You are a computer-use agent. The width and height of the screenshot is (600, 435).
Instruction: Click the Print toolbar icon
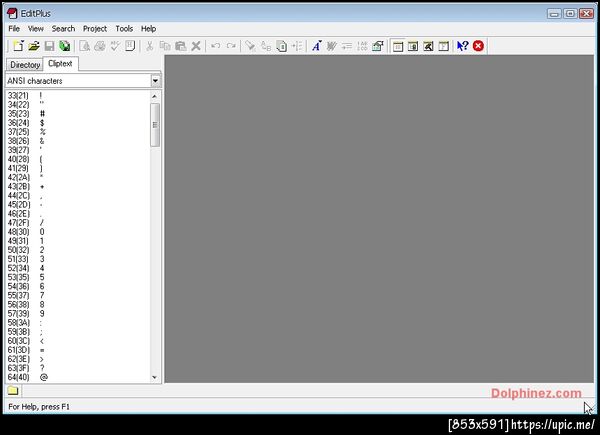(x=100, y=46)
